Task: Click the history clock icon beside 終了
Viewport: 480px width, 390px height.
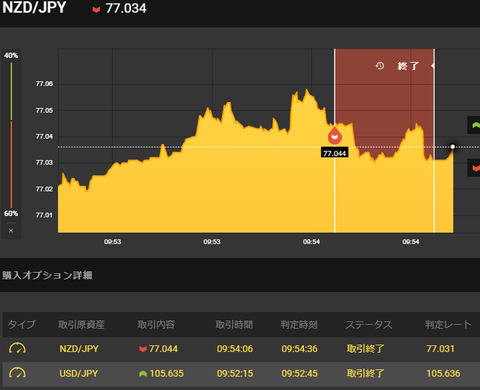Action: [x=380, y=66]
